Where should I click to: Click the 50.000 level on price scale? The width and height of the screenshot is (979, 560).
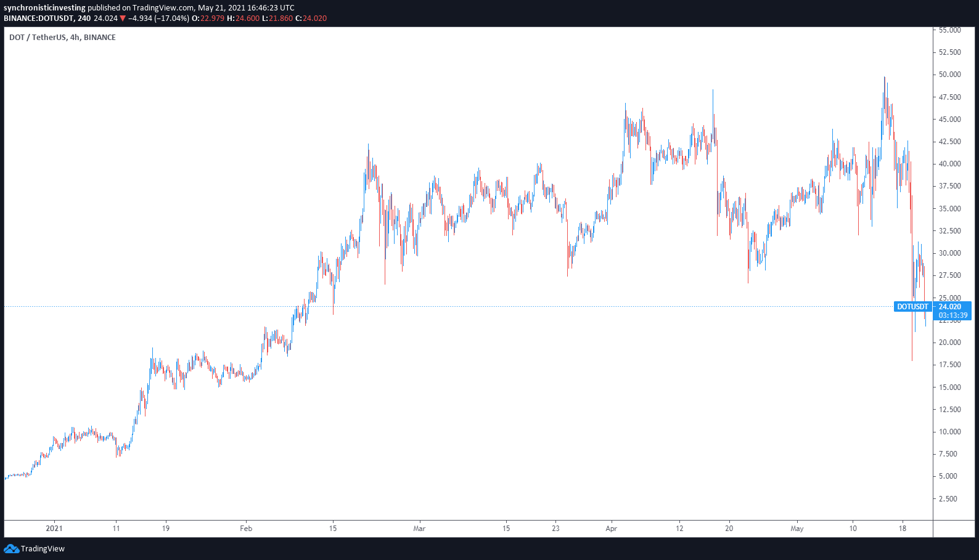coord(949,75)
